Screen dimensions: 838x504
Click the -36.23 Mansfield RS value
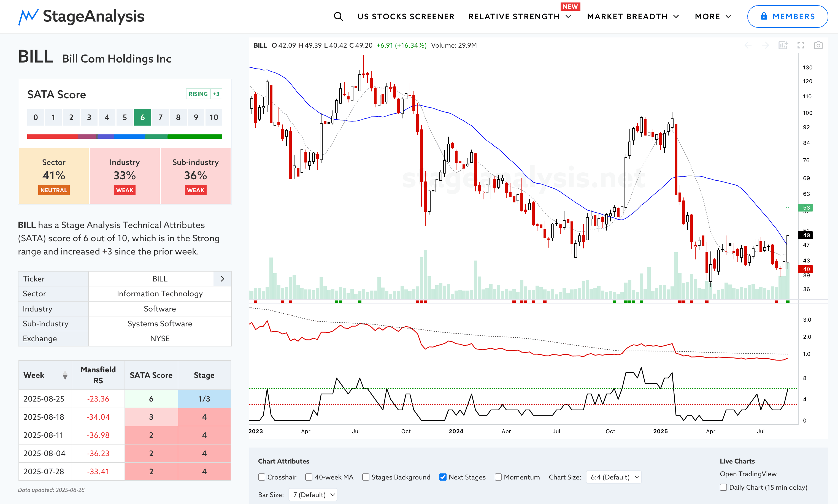(98, 453)
